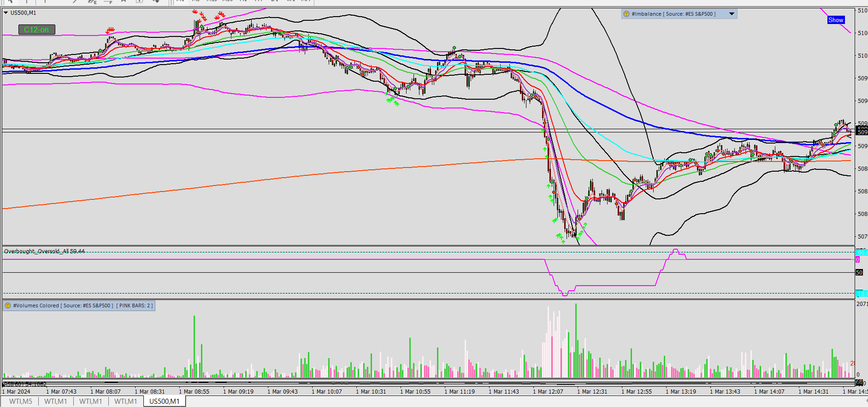Click the 1 Mar 10:31 time label

[371, 391]
